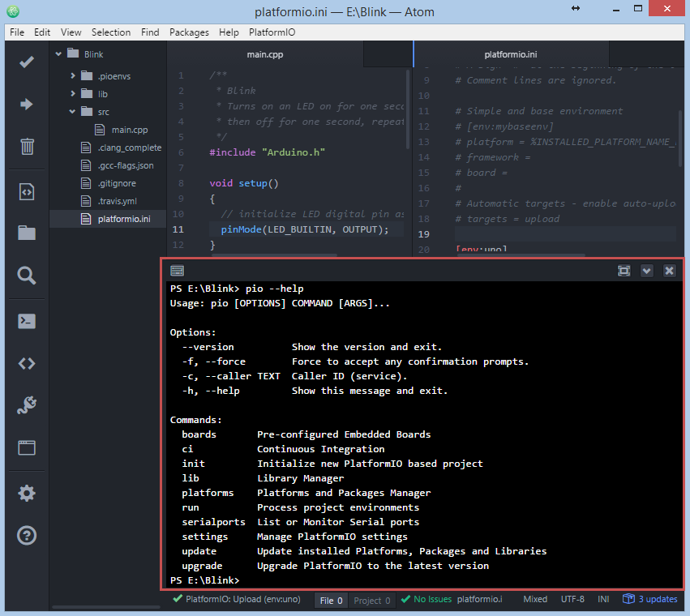
Task: Click the angle brackets code icon
Action: [x=27, y=363]
